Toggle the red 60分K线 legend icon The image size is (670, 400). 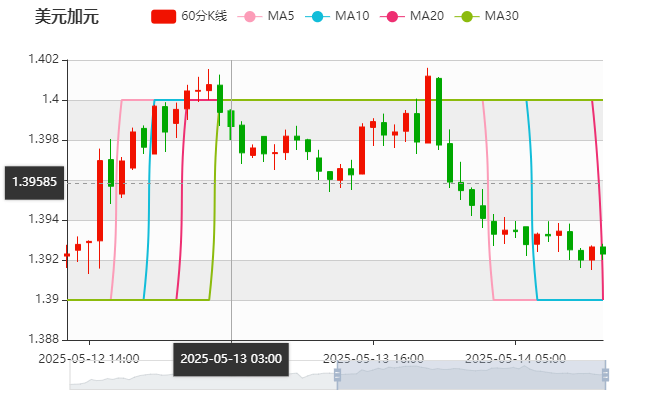pyautogui.click(x=164, y=17)
